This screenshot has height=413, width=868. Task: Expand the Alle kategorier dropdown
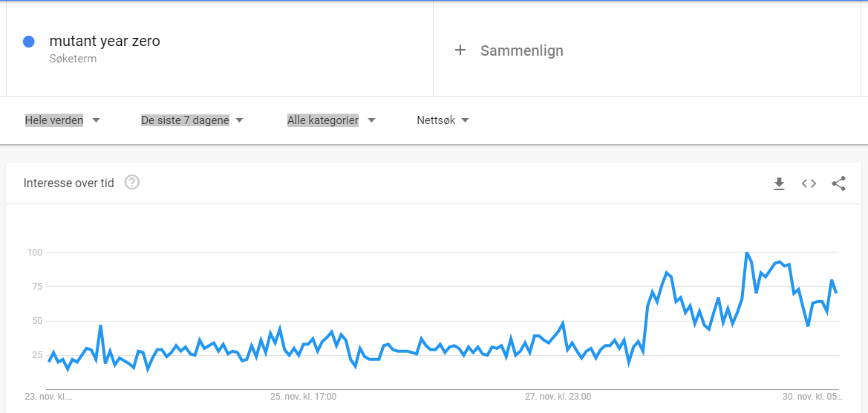click(x=331, y=120)
